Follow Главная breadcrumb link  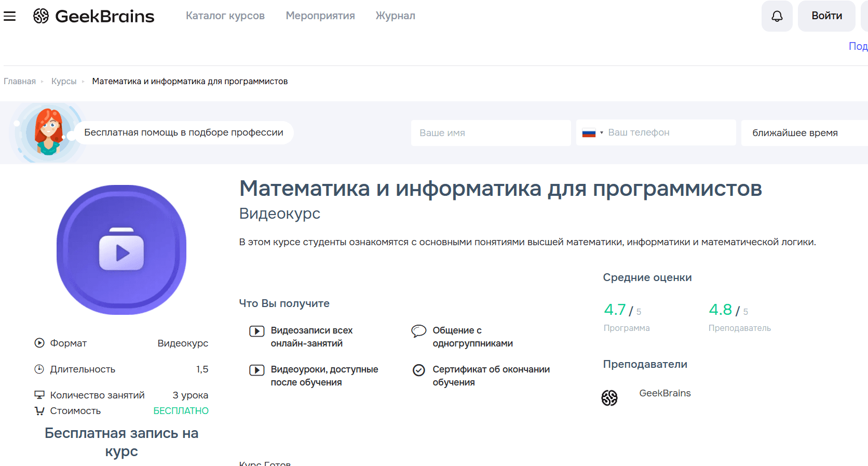click(20, 82)
